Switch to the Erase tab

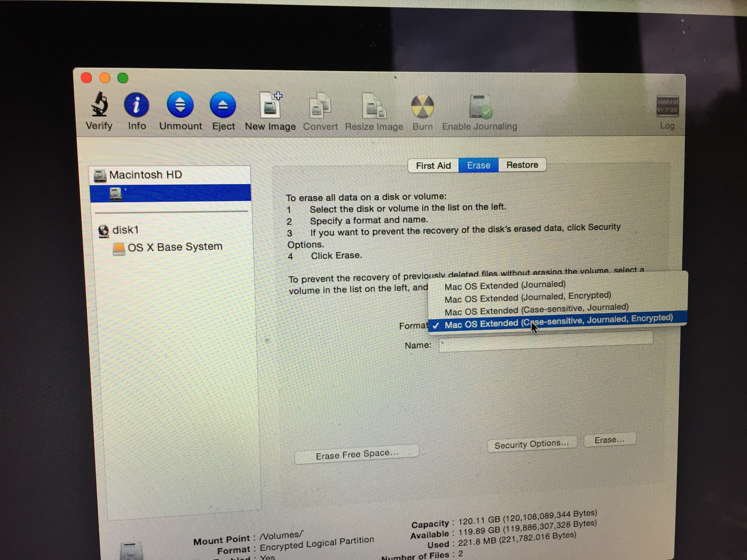point(479,165)
